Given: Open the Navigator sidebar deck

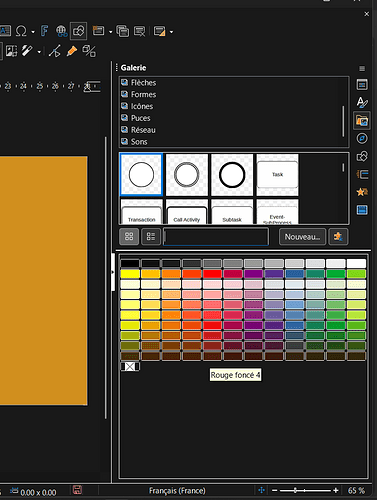Looking at the screenshot, I should (x=362, y=138).
